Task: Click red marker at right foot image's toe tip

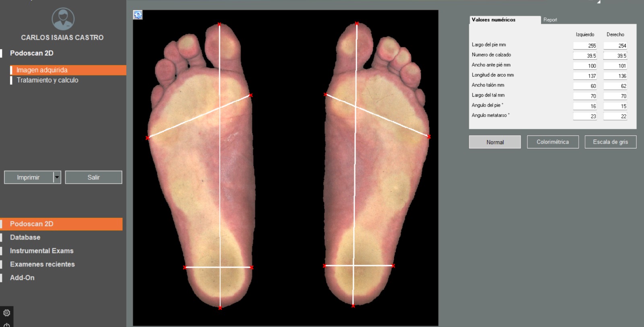Action: pos(357,24)
